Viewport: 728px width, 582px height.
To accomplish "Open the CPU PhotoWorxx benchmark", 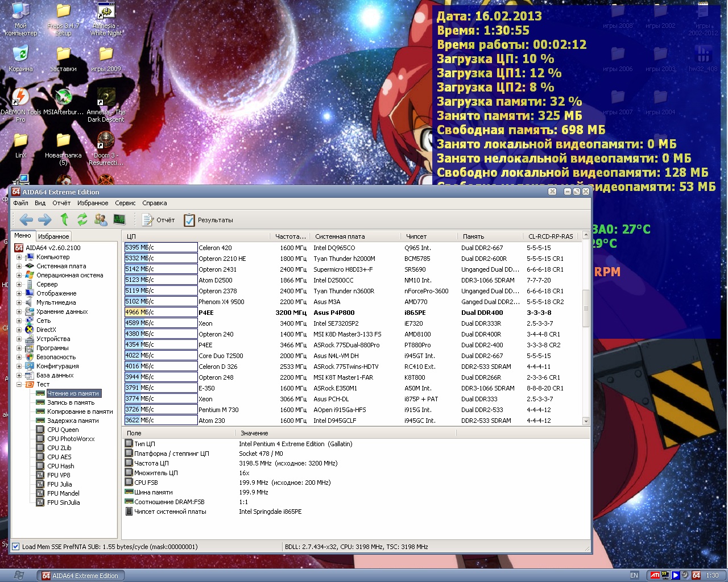I will tap(71, 439).
